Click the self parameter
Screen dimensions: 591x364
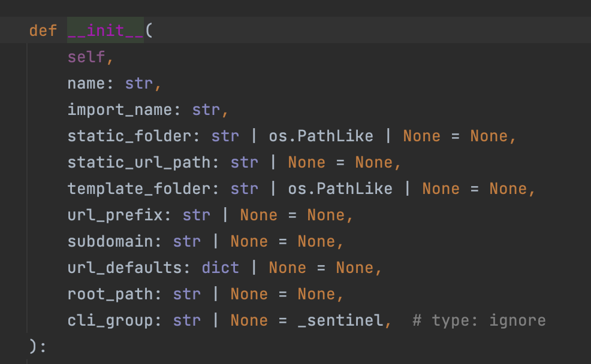point(86,57)
